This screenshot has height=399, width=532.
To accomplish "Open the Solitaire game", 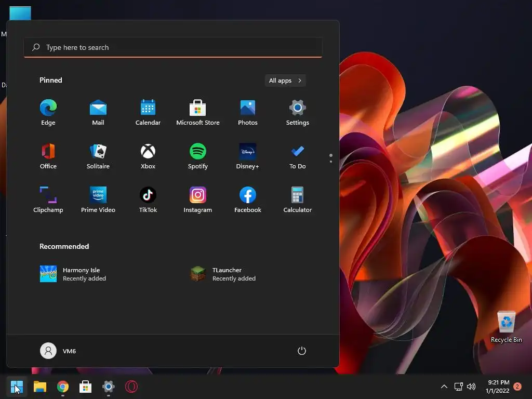I will [98, 156].
